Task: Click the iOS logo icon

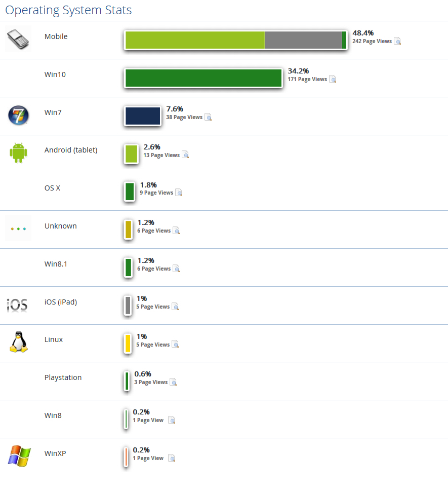Action: point(18,305)
